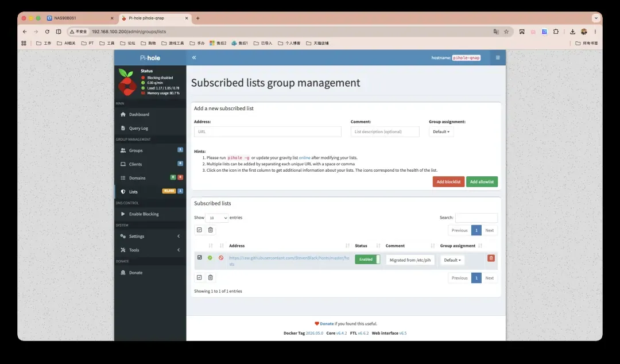Select the Pi-hole pihole-qnap browser tab

(x=155, y=18)
